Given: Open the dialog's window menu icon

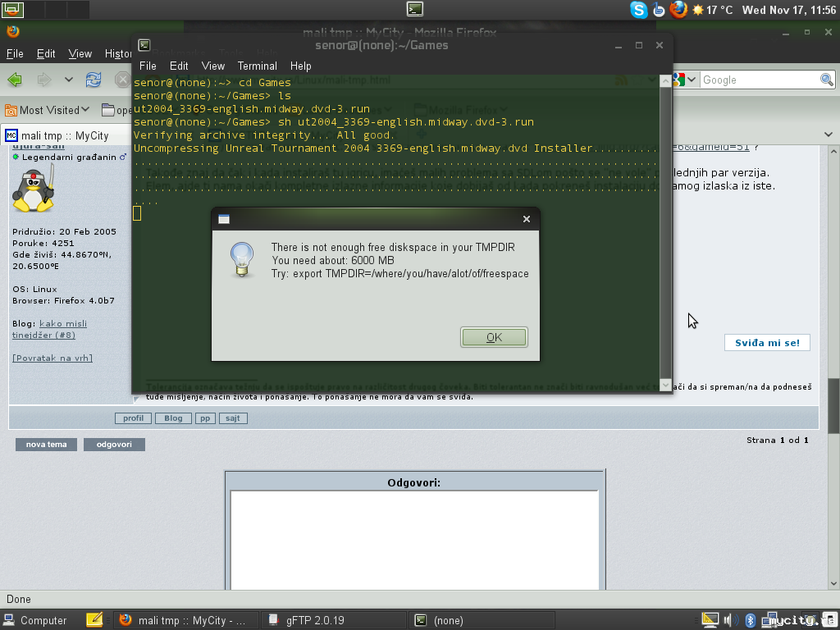Looking at the screenshot, I should tap(224, 218).
